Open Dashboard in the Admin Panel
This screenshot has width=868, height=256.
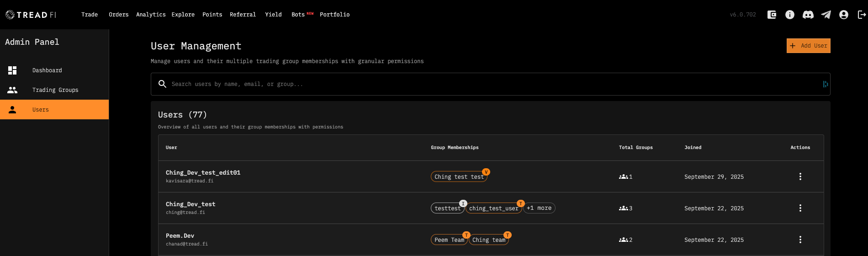click(x=47, y=70)
